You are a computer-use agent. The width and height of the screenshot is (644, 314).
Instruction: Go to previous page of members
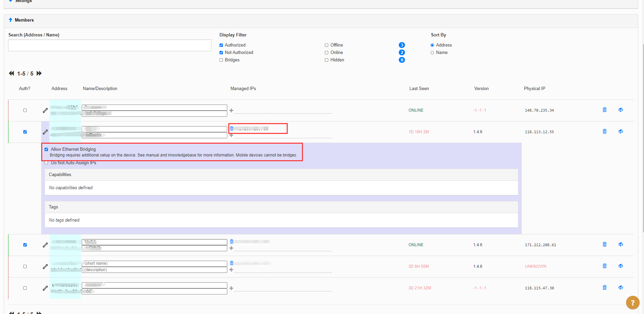(x=11, y=74)
